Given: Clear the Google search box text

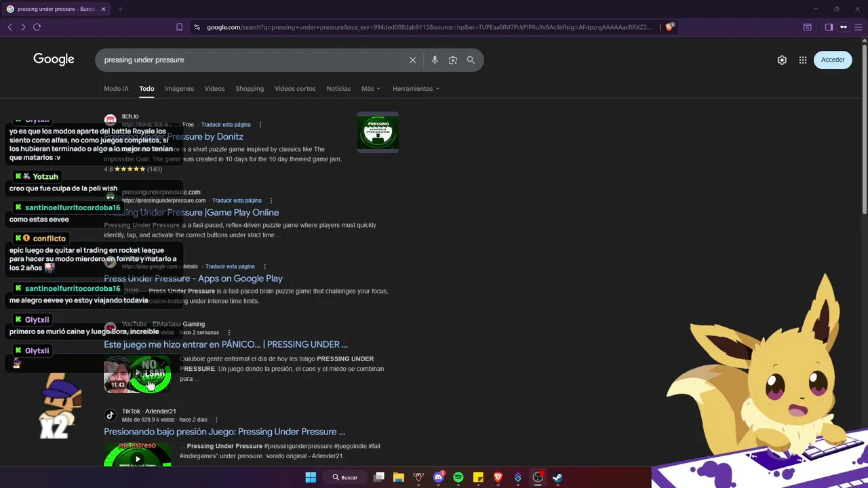Looking at the screenshot, I should click(x=412, y=60).
